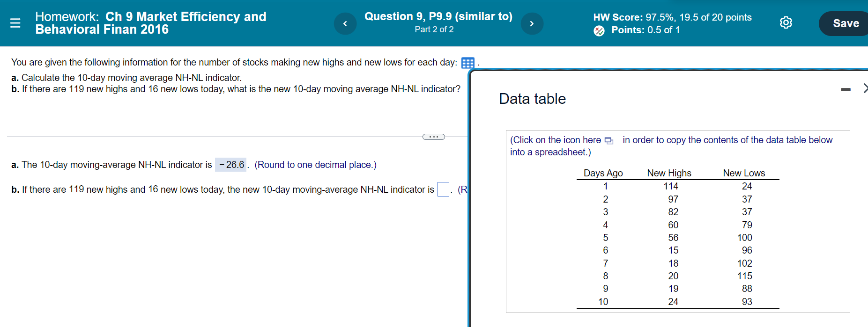Viewport: 868px width, 327px height.
Task: Open the data table grid icon
Action: 467,63
